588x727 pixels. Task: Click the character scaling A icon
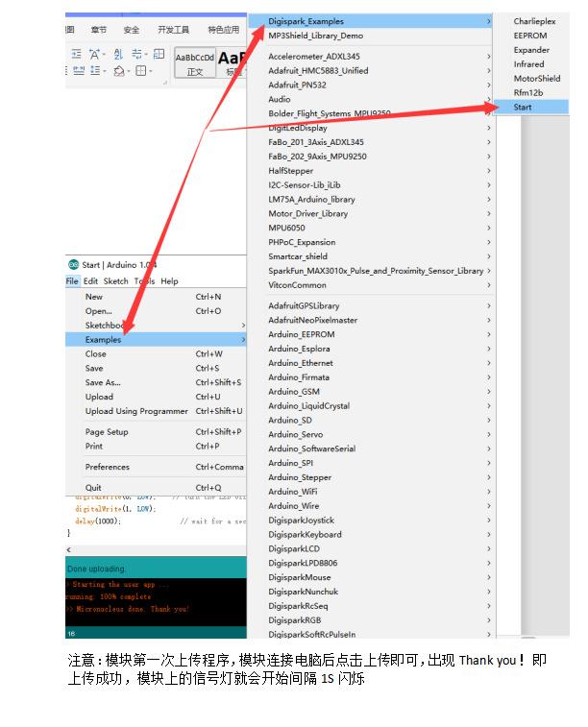pyautogui.click(x=96, y=55)
